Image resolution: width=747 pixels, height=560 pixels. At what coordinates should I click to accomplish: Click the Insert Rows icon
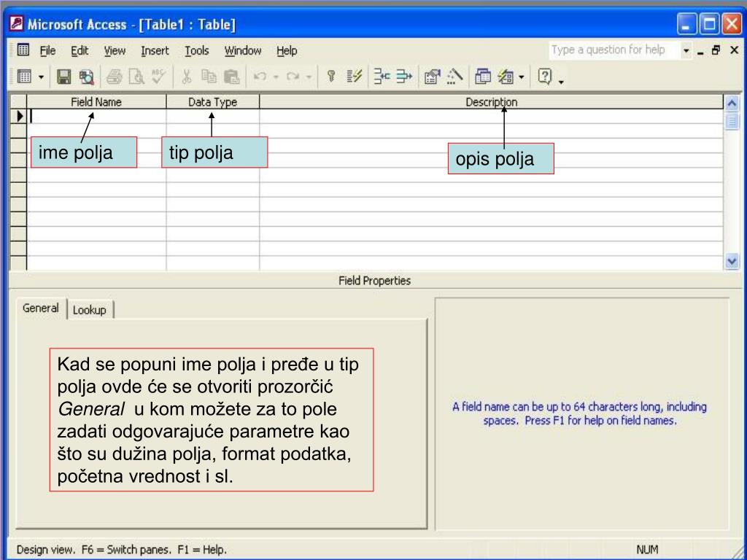tap(381, 76)
